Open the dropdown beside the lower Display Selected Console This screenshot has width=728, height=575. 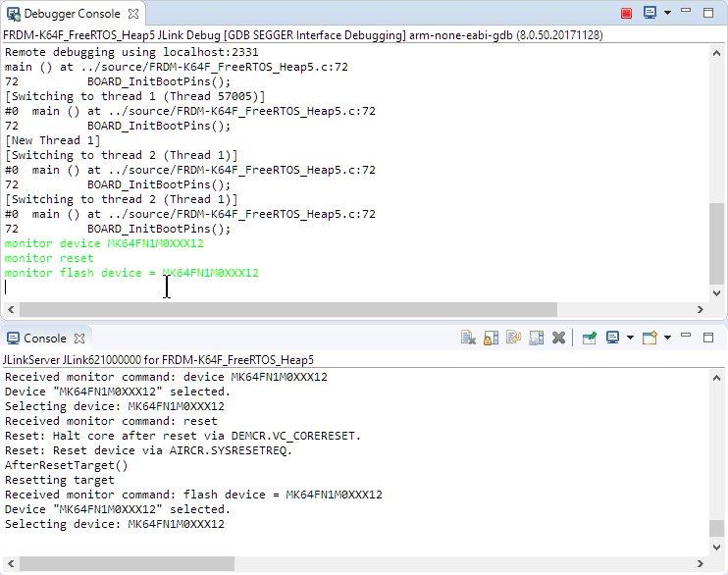630,338
